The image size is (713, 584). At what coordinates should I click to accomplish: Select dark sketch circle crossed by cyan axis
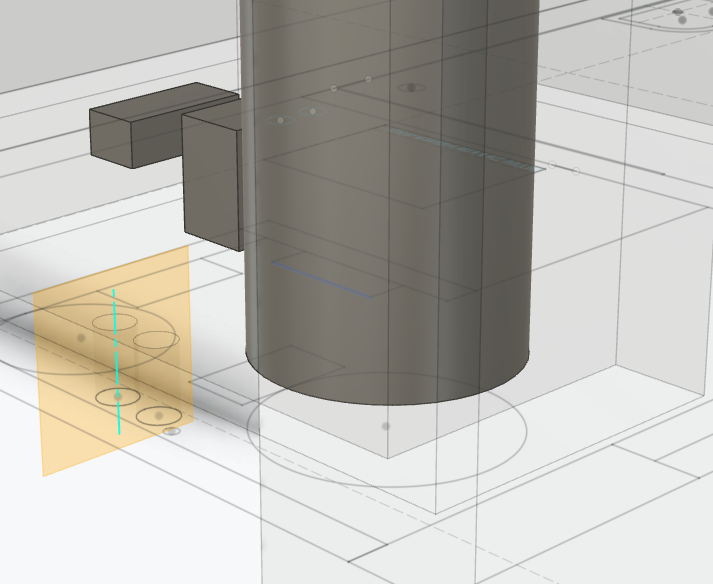pos(118,397)
